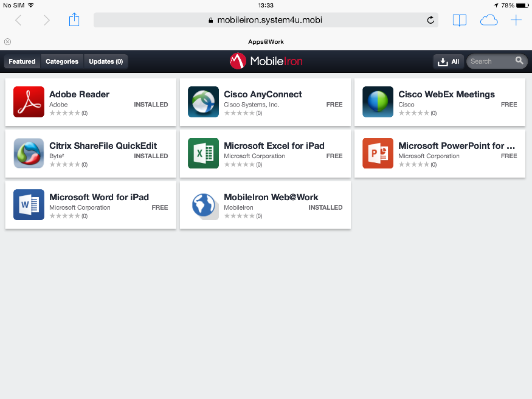The width and height of the screenshot is (532, 399).
Task: Tap the 13:33 clock in status bar
Action: [x=266, y=5]
